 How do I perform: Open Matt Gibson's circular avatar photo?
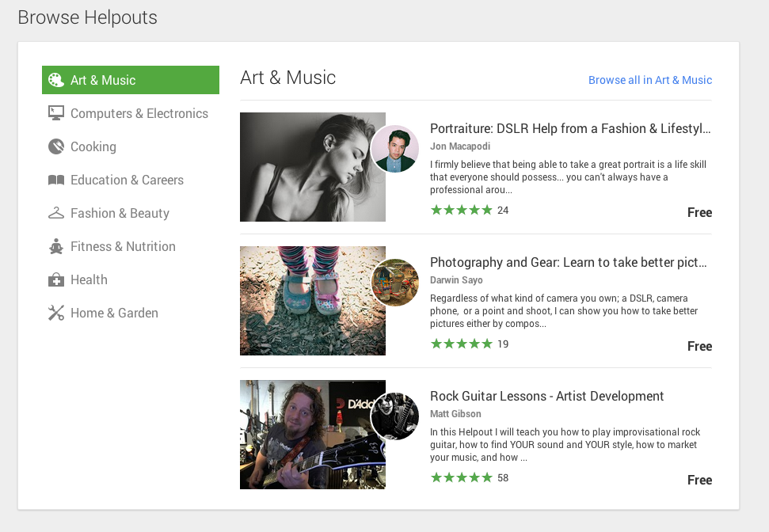pyautogui.click(x=395, y=416)
